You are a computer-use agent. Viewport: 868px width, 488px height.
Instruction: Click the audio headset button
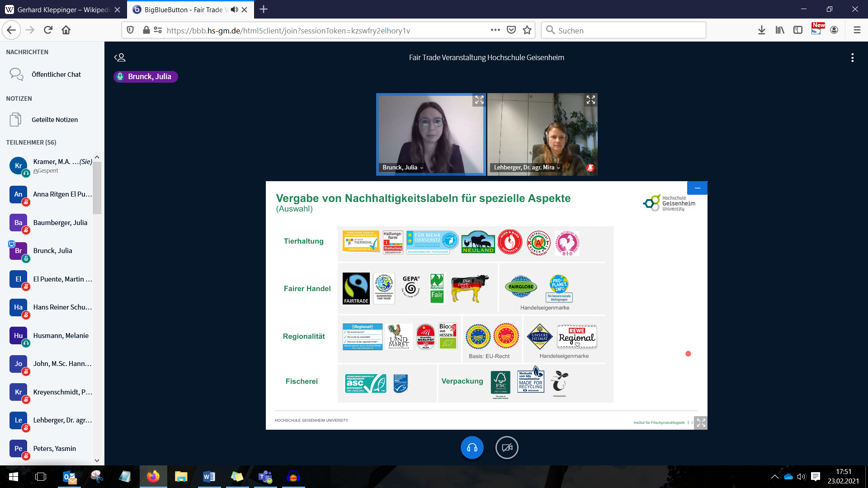coord(472,448)
